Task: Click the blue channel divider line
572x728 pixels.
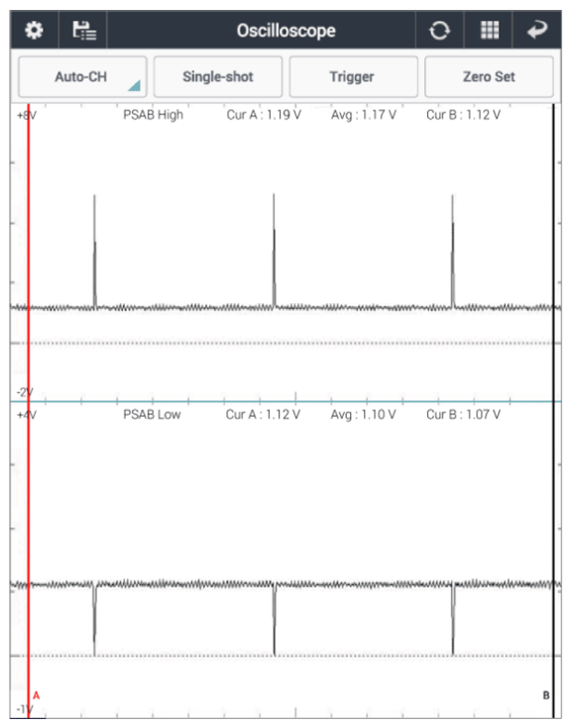Action: tap(286, 401)
